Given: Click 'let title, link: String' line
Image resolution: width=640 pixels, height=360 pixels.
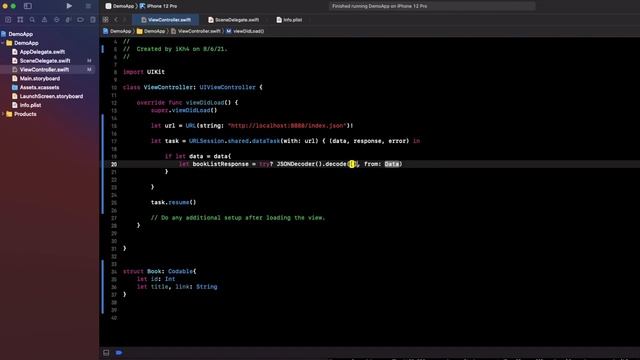Looking at the screenshot, I should pos(177,287).
